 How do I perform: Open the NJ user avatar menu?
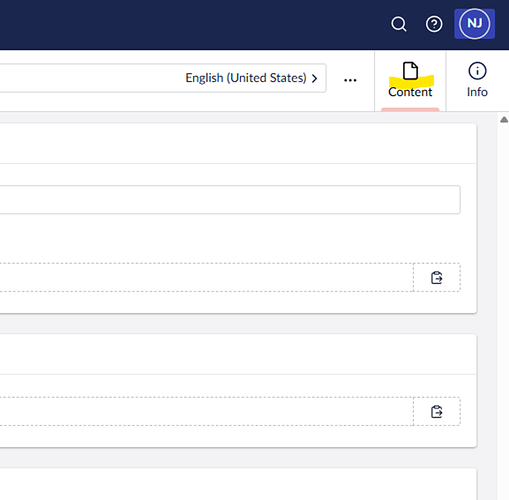474,24
